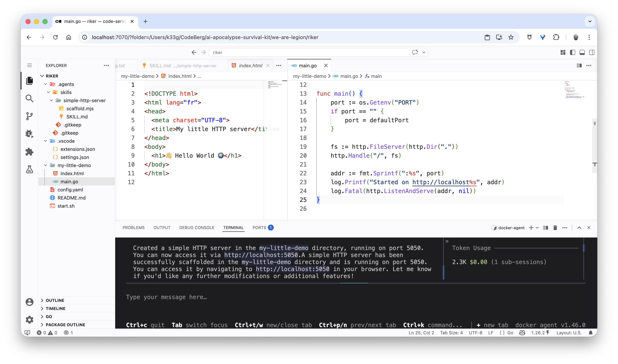Click the Go language mode in status bar
This screenshot has width=618, height=364.
(510, 333)
